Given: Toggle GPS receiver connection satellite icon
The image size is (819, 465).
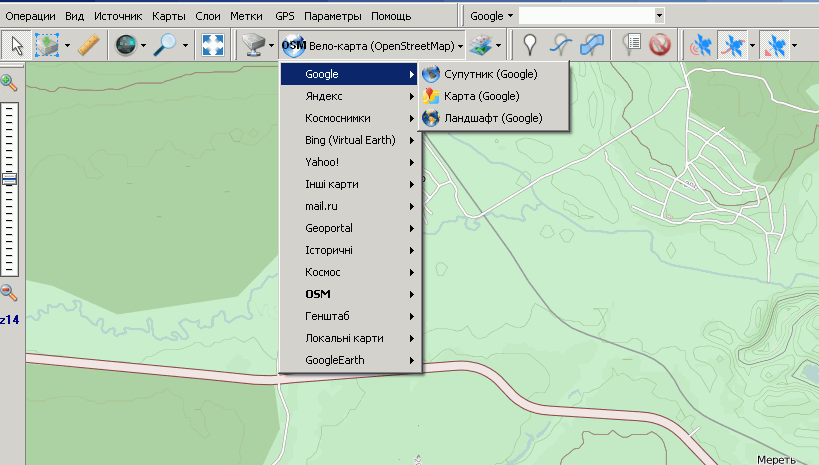Looking at the screenshot, I should tap(701, 45).
